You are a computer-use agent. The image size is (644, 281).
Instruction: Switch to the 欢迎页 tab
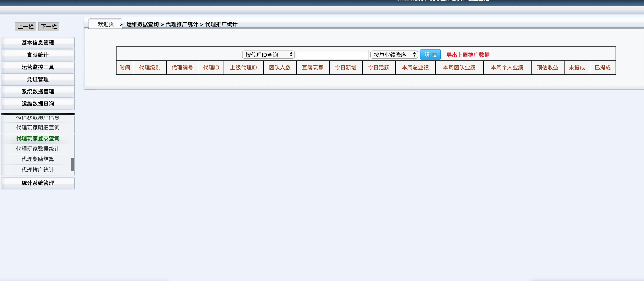click(105, 24)
